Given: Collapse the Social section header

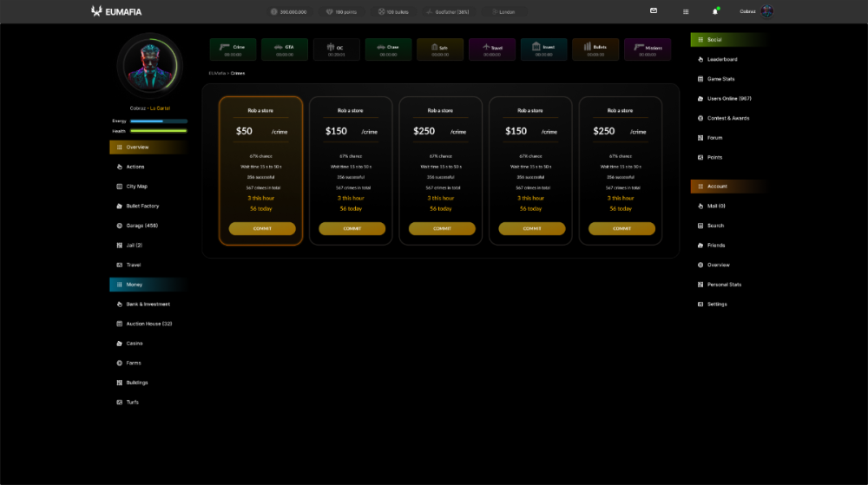Looking at the screenshot, I should 727,40.
